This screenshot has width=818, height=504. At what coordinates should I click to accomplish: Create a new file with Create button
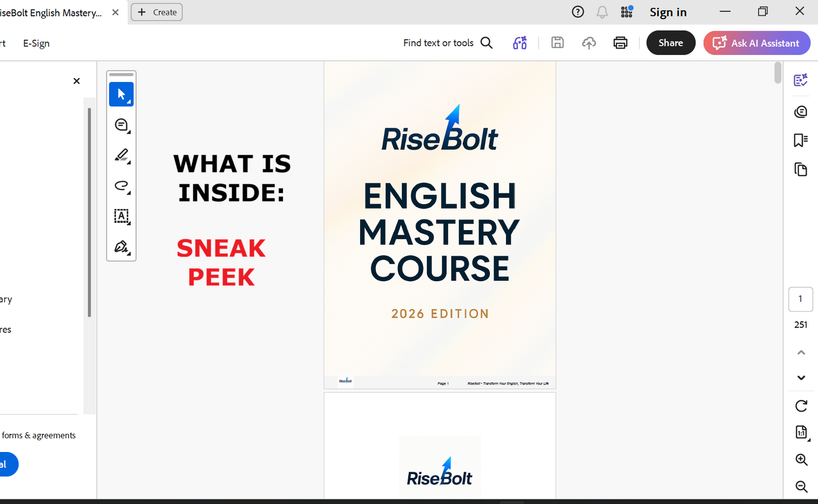[x=157, y=12]
